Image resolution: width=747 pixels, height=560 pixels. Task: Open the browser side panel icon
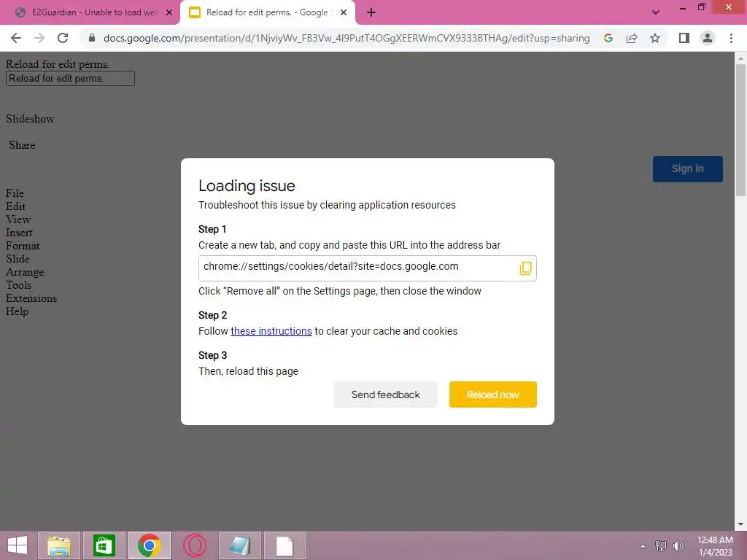click(x=684, y=38)
